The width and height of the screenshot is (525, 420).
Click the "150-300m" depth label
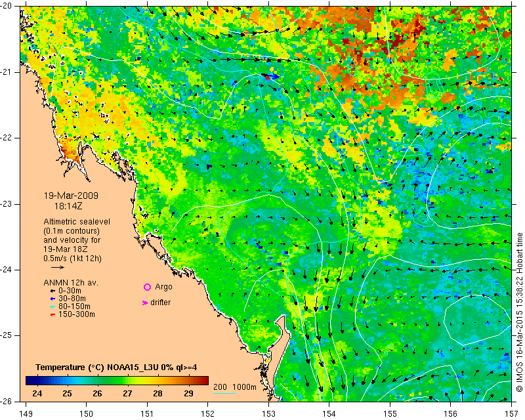77,314
